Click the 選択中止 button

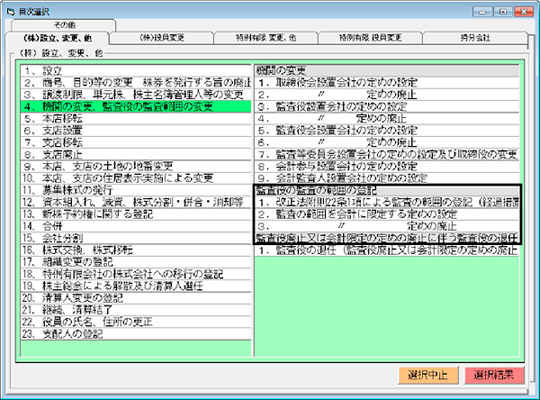pyautogui.click(x=428, y=375)
